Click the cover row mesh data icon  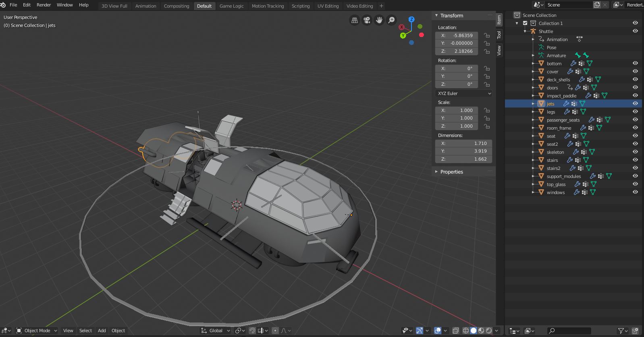[x=586, y=71]
